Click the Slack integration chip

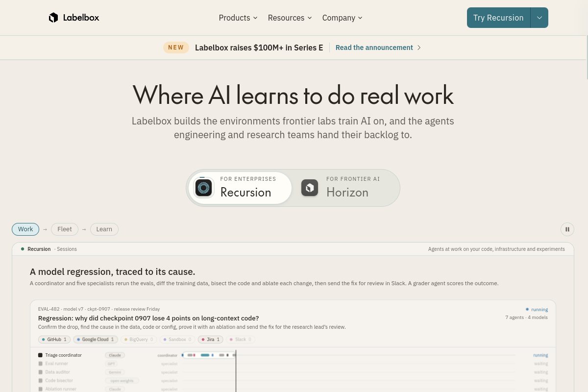click(x=241, y=339)
